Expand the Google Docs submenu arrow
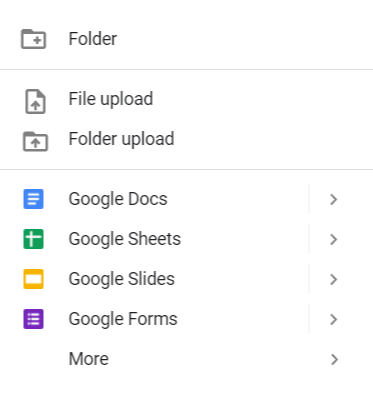This screenshot has width=373, height=398. tap(333, 199)
